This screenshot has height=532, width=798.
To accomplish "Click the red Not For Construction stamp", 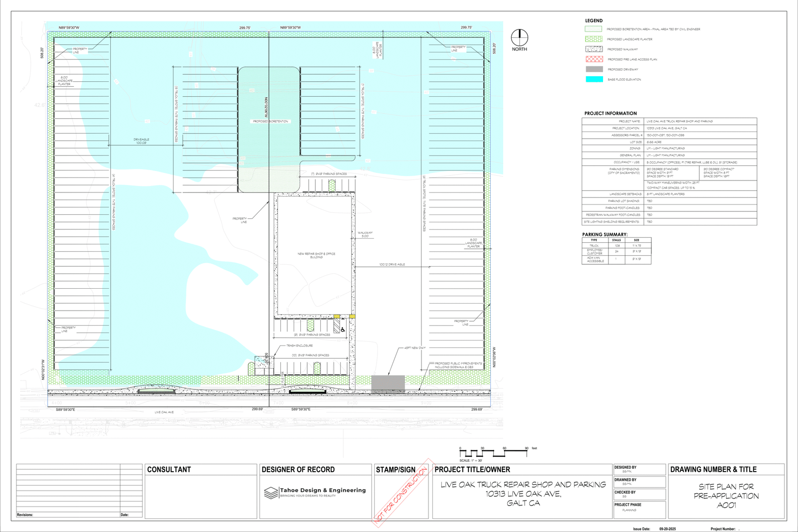I will (402, 493).
